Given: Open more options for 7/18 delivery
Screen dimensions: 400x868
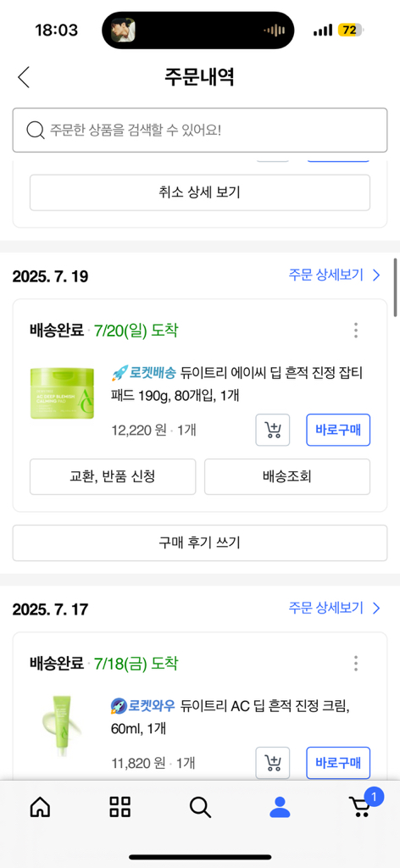Looking at the screenshot, I should point(356,663).
